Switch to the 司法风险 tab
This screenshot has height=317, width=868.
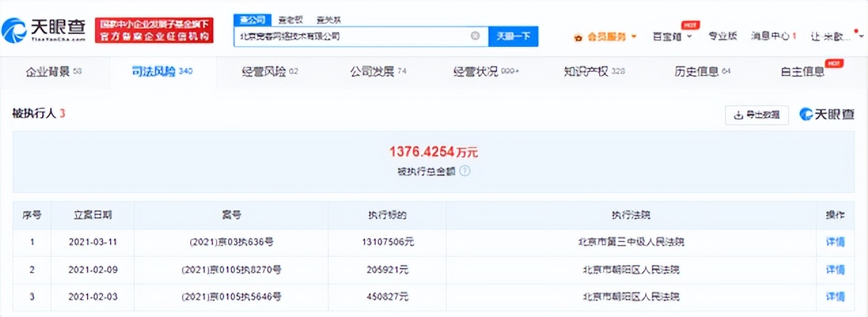(162, 71)
